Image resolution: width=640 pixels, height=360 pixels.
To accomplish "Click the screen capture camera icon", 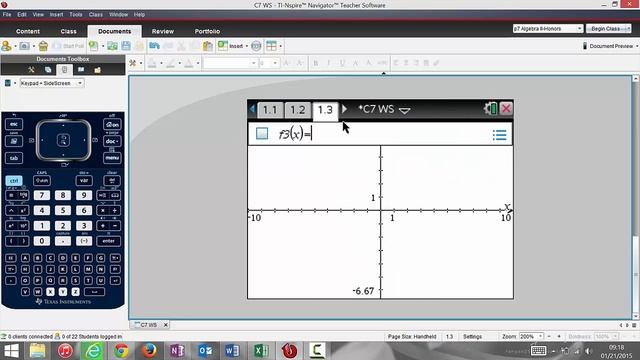I will [24, 46].
